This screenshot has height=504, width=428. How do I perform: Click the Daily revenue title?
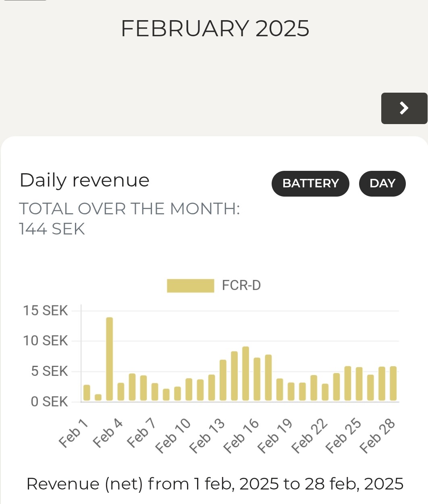tap(85, 180)
